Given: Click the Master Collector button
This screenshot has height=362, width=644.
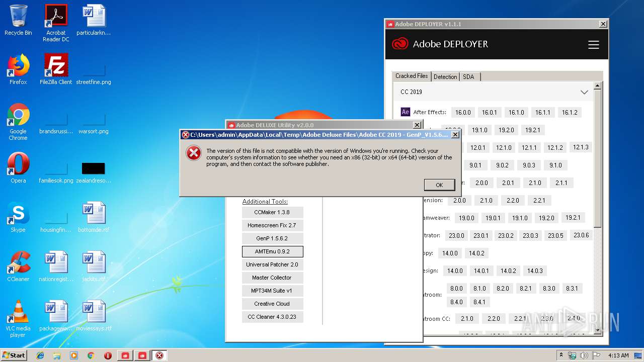Looking at the screenshot, I should tap(272, 278).
